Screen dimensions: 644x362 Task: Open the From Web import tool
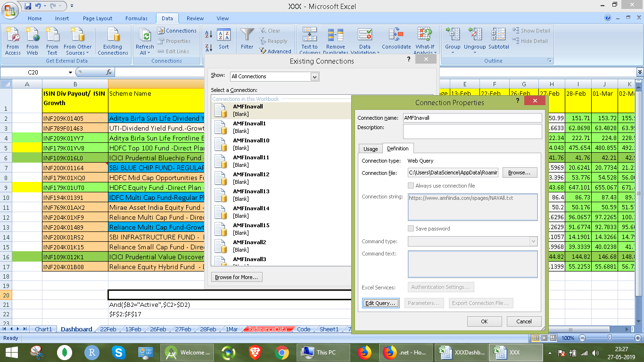(x=33, y=41)
